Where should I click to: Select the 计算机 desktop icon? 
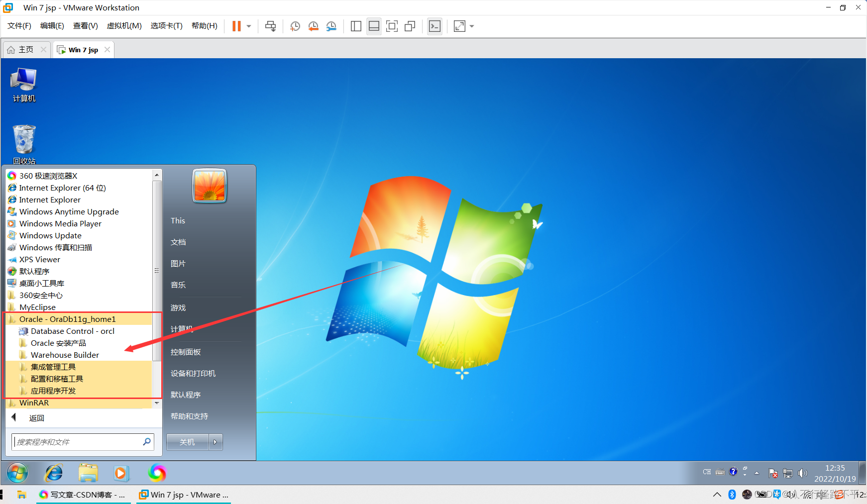tap(24, 85)
